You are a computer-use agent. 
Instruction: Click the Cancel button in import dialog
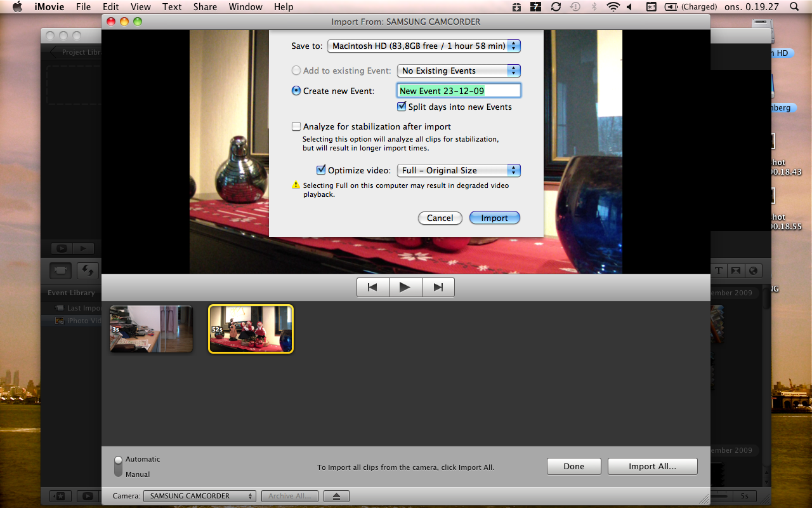(440, 218)
